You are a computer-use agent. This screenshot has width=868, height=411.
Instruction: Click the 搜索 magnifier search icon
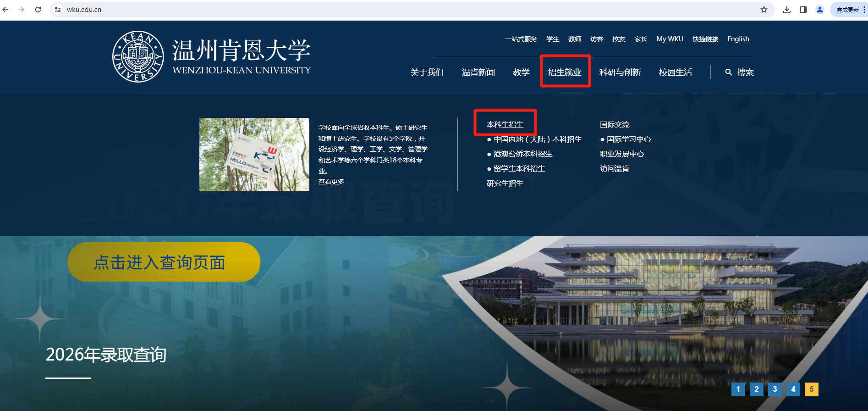[729, 72]
